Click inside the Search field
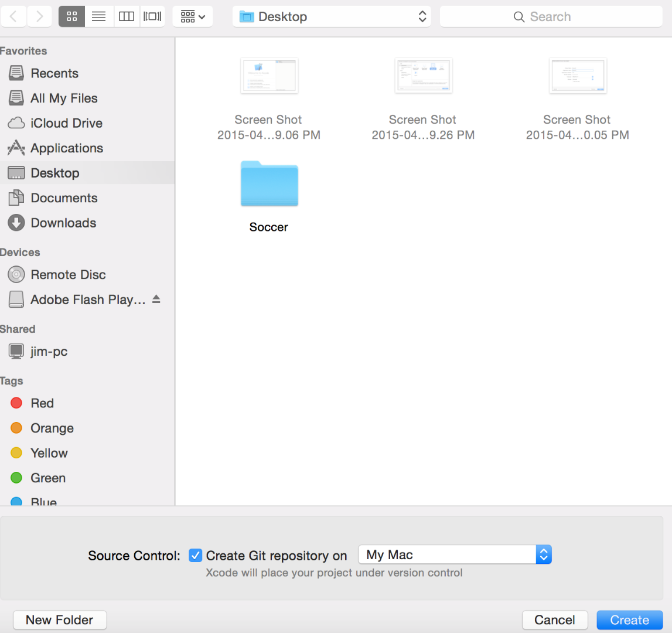This screenshot has width=672, height=633. (551, 16)
